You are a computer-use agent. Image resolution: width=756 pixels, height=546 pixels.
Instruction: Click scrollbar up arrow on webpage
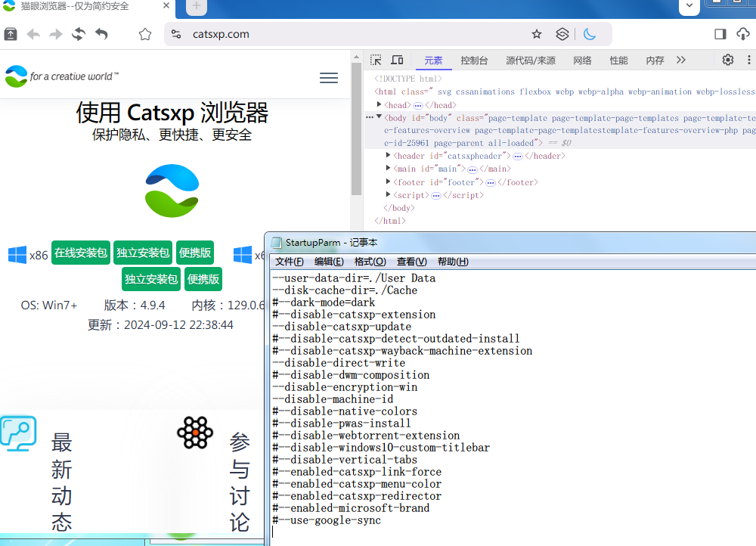click(x=356, y=57)
